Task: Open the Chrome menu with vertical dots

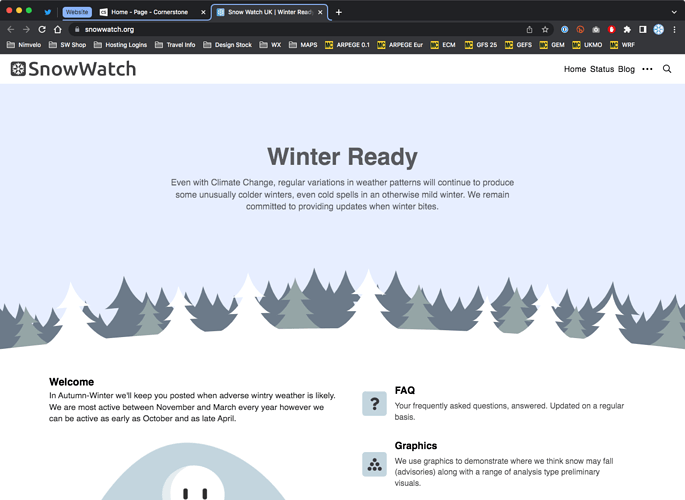Action: pyautogui.click(x=675, y=29)
